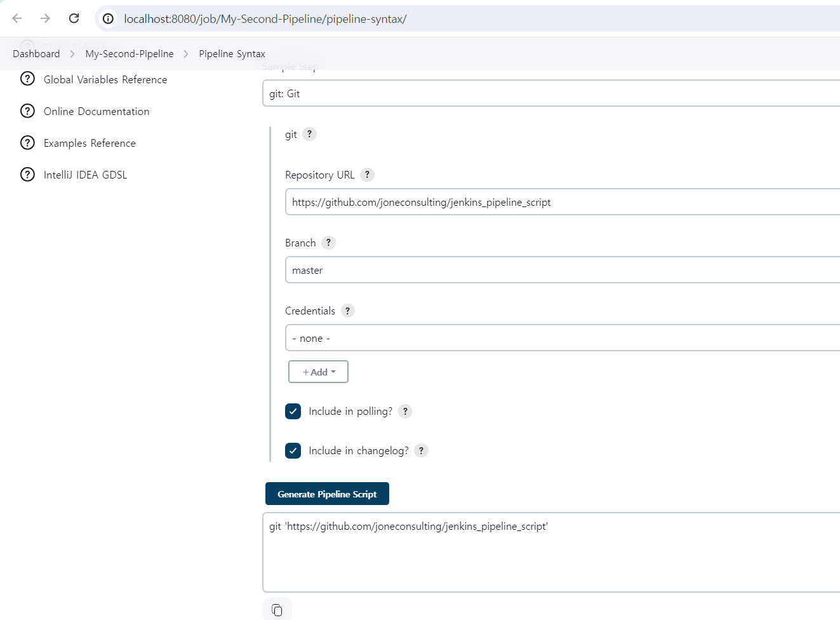This screenshot has height=620, width=840.
Task: Open help for Include in polling
Action: (x=405, y=411)
